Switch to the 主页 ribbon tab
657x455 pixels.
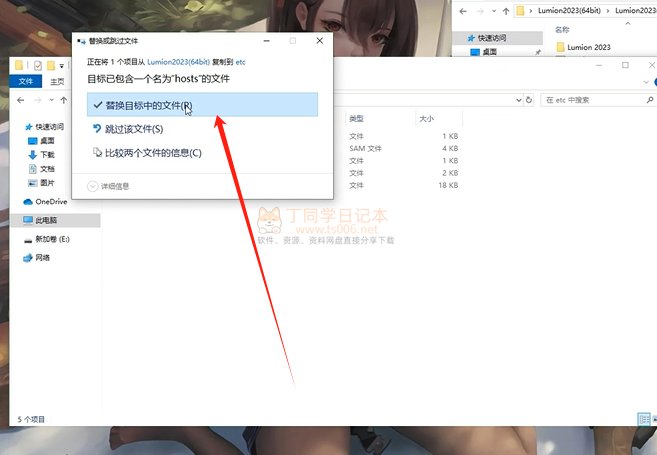(x=57, y=81)
